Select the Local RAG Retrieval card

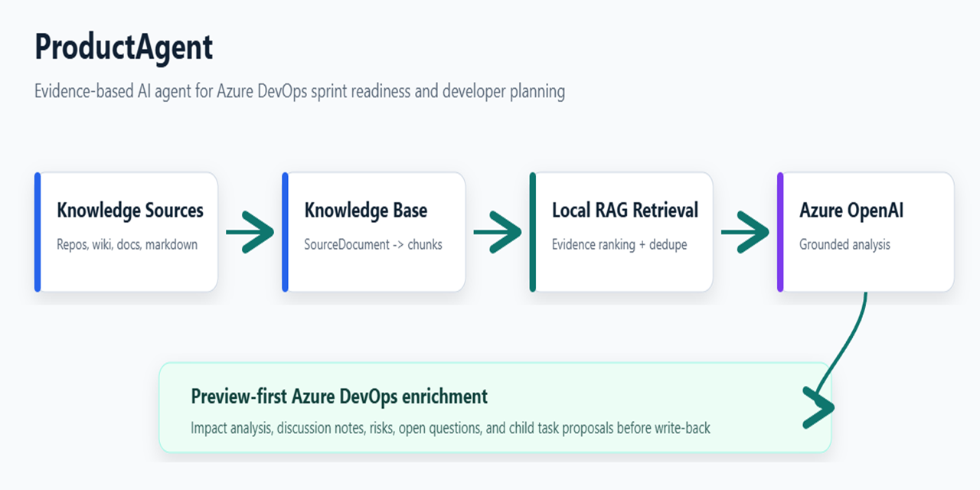pos(621,232)
